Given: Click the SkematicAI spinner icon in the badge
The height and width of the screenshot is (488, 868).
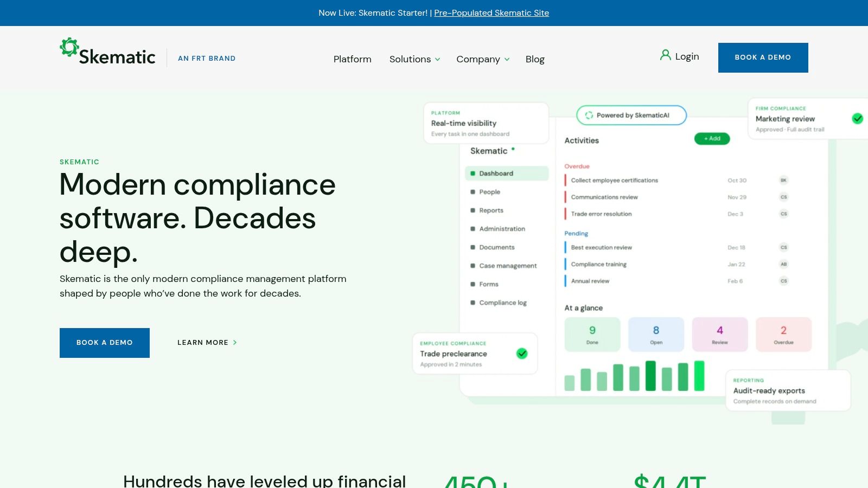Looking at the screenshot, I should pyautogui.click(x=589, y=115).
